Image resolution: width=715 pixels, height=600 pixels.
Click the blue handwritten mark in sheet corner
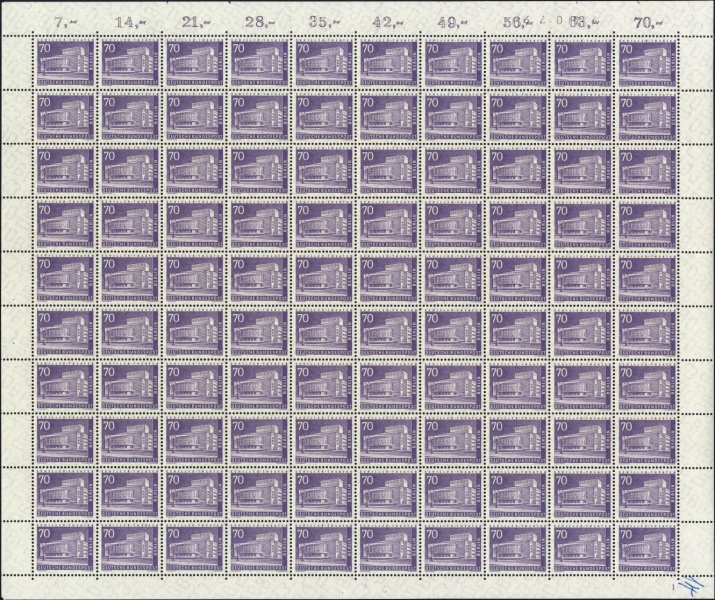point(690,586)
